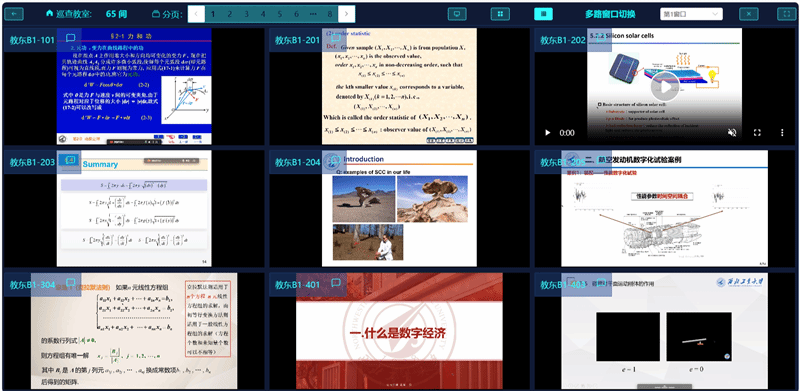Click the back arrow button
This screenshot has height=391, width=800.
click(x=14, y=14)
